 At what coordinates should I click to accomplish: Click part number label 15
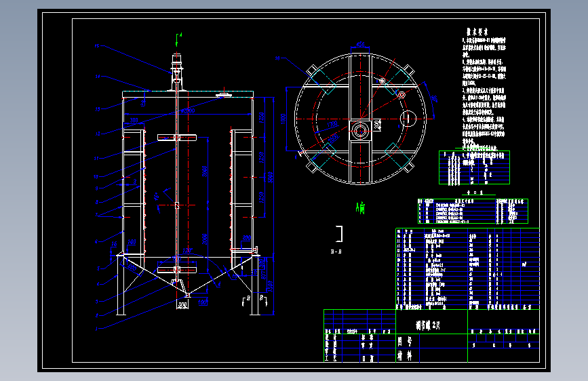tap(97, 45)
